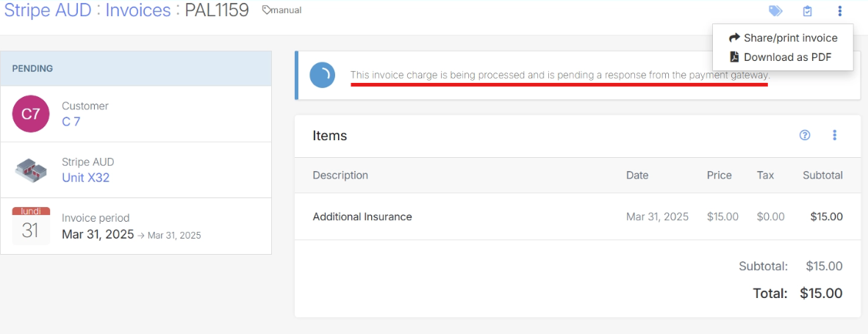Click the Tax column header
The height and width of the screenshot is (334, 868).
766,175
